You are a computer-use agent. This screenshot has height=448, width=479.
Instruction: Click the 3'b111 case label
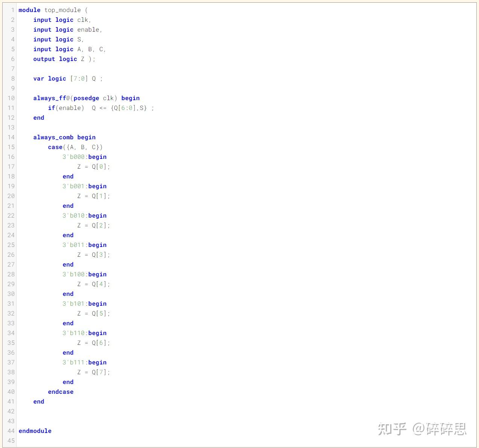pos(73,362)
